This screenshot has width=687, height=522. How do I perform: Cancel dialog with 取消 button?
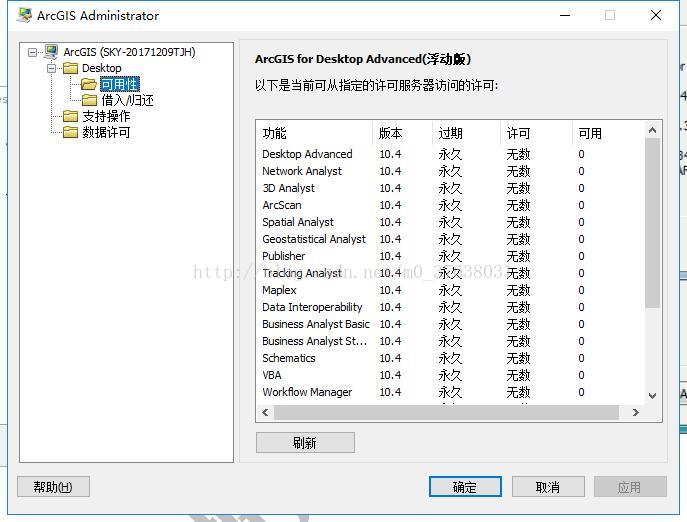(x=548, y=486)
